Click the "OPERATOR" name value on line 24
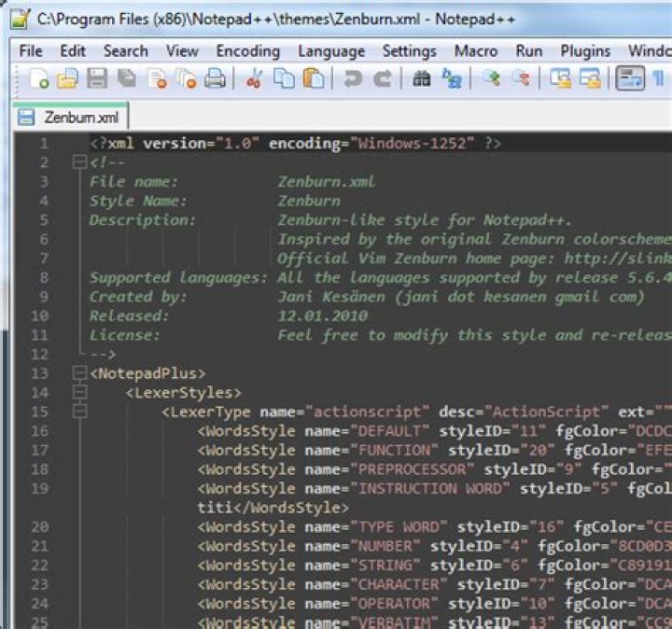The height and width of the screenshot is (629, 672). click(394, 604)
